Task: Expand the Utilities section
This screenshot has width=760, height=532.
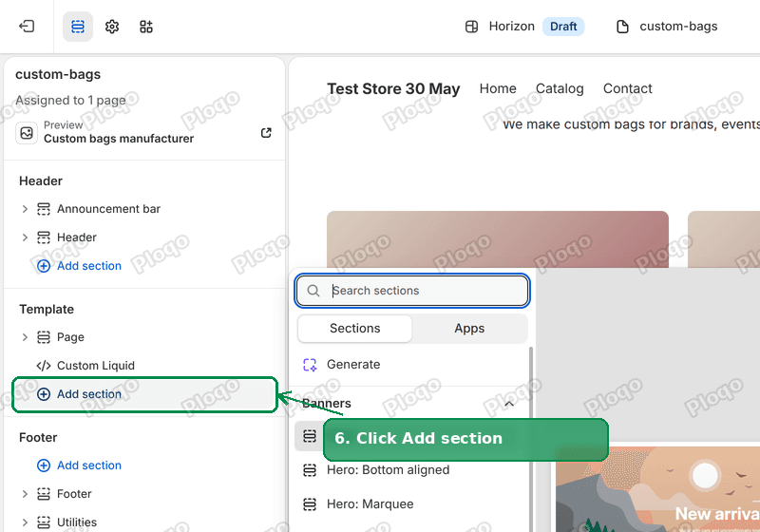Action: (x=25, y=522)
